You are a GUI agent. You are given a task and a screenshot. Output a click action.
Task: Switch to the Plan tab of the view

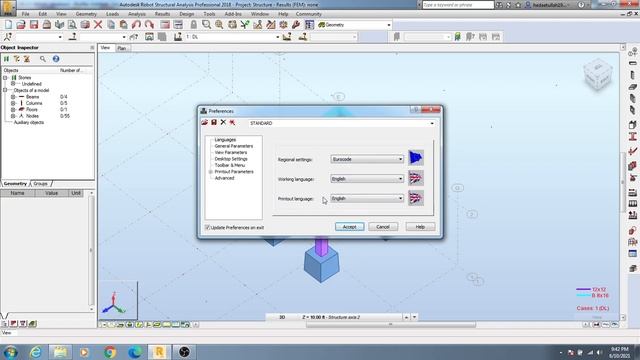[122, 48]
